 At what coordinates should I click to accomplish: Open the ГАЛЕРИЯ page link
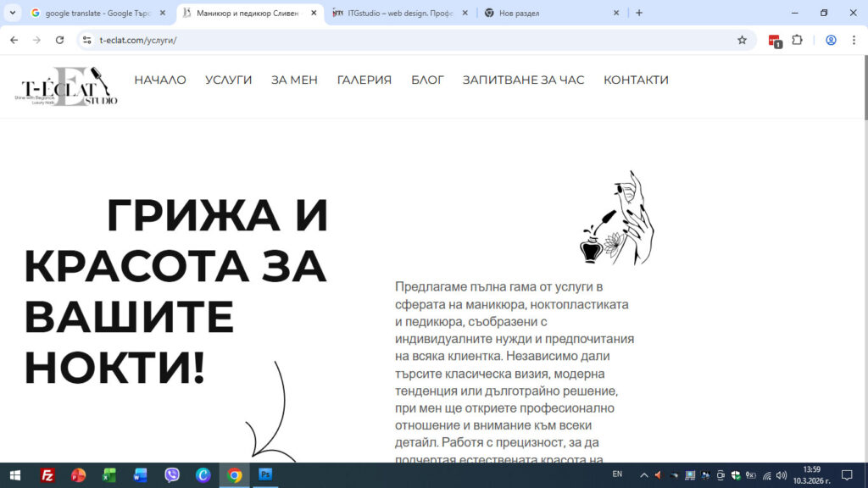[x=364, y=80]
